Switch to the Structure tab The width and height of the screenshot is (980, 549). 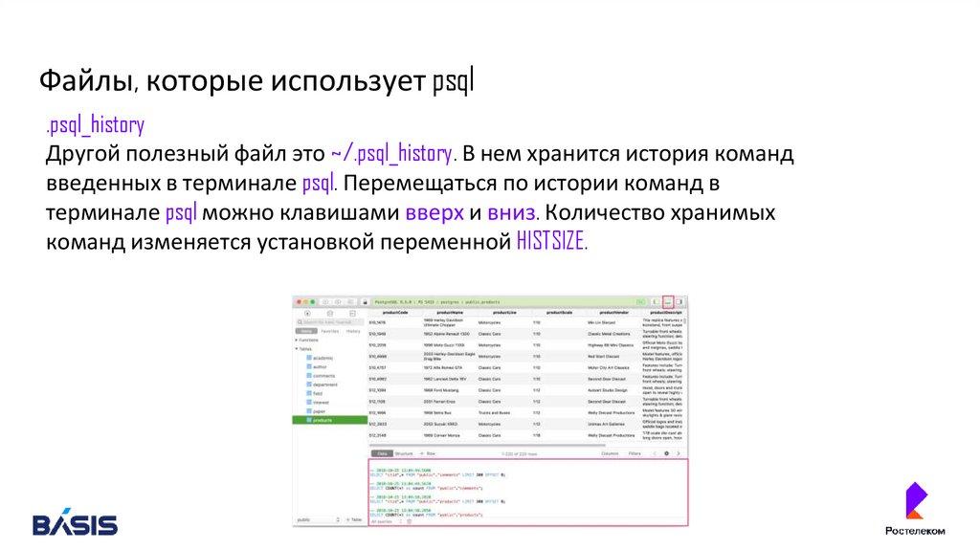click(x=404, y=453)
